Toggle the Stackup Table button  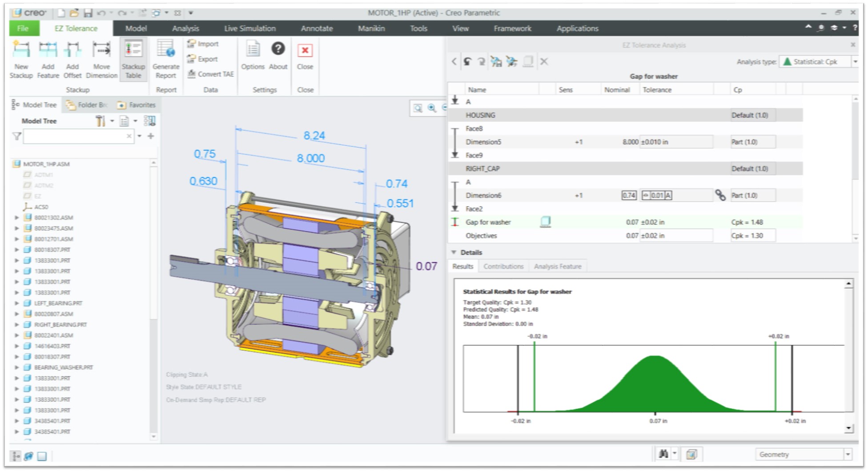coord(133,60)
